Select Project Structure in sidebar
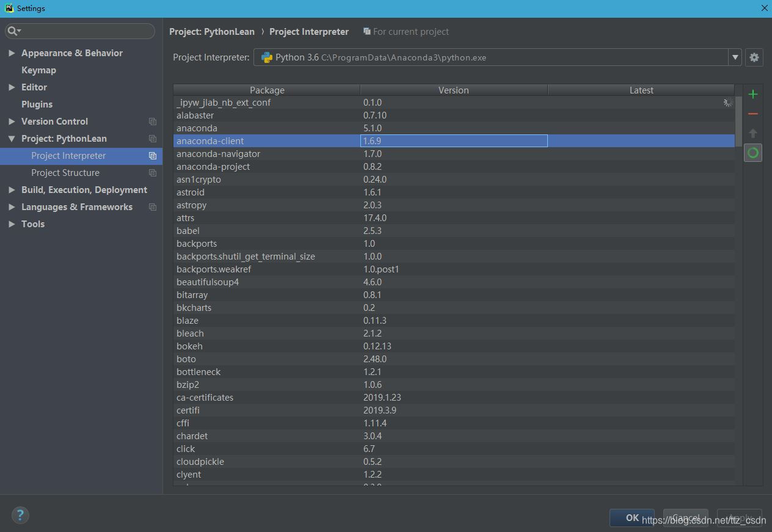The height and width of the screenshot is (532, 772). 81,173
